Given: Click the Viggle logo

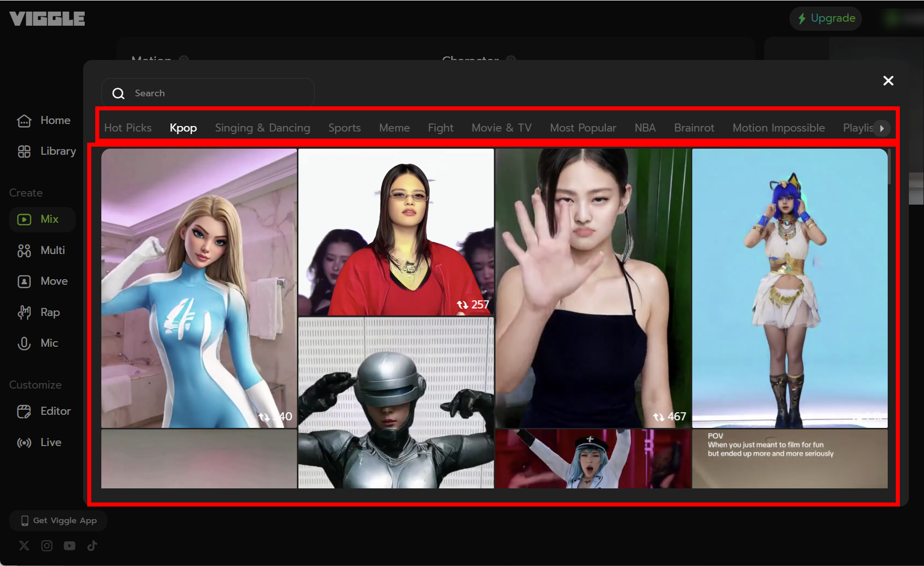Looking at the screenshot, I should pos(47,19).
